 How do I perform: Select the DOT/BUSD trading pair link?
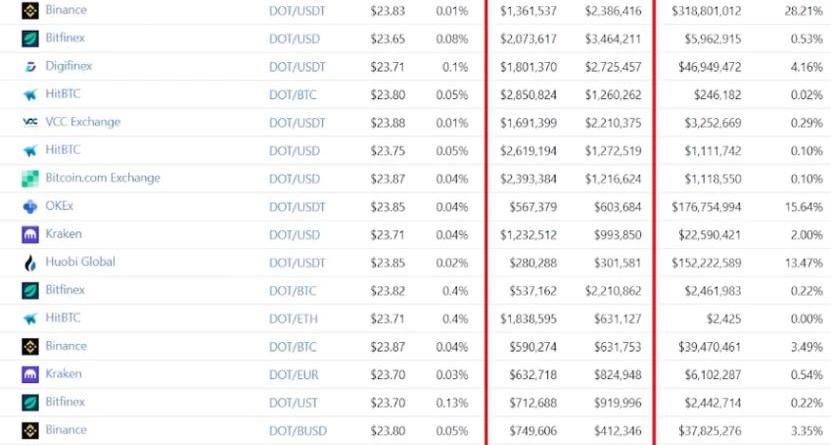pos(296,430)
